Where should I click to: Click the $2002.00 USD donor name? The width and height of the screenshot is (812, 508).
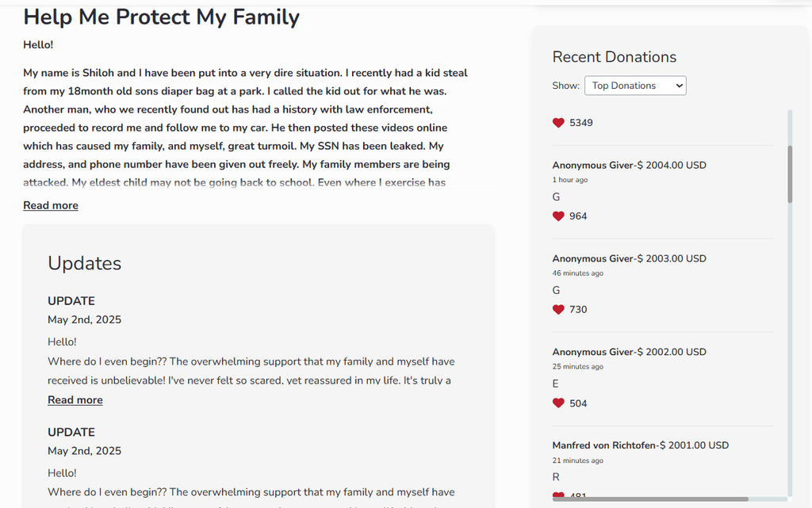(592, 352)
